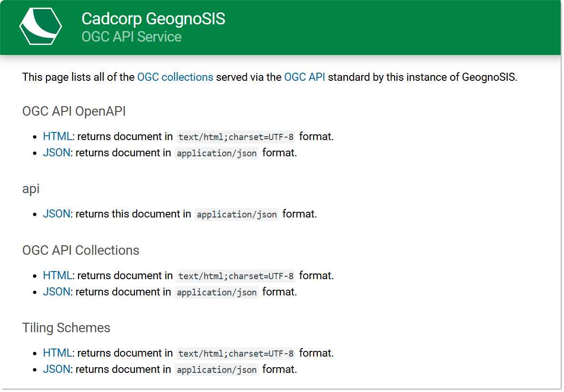The image size is (564, 392).
Task: Open HTML link under OGC API Collections
Action: 57,275
